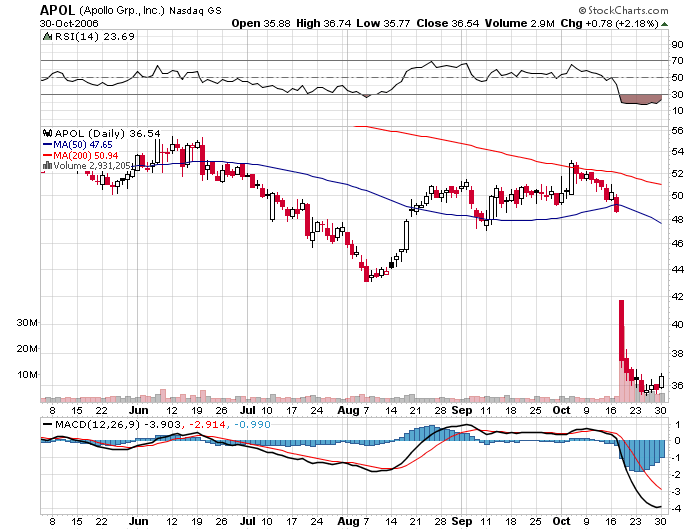
Task: Click the Nasdaq GS exchange label
Action: pyautogui.click(x=195, y=11)
